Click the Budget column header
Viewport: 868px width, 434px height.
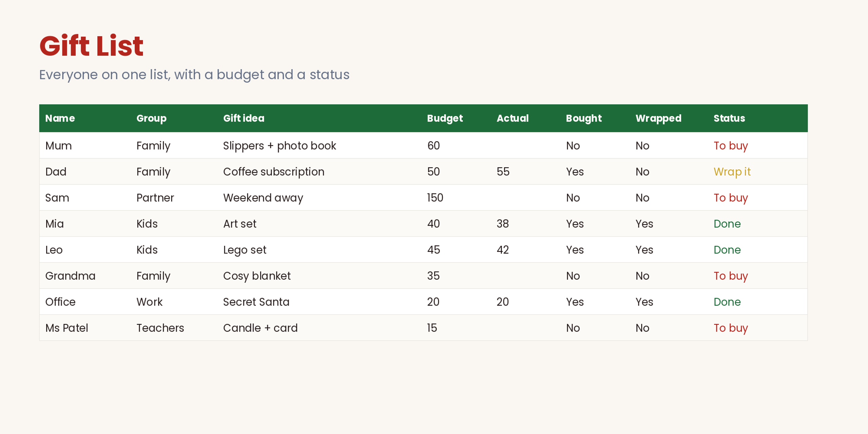tap(445, 118)
